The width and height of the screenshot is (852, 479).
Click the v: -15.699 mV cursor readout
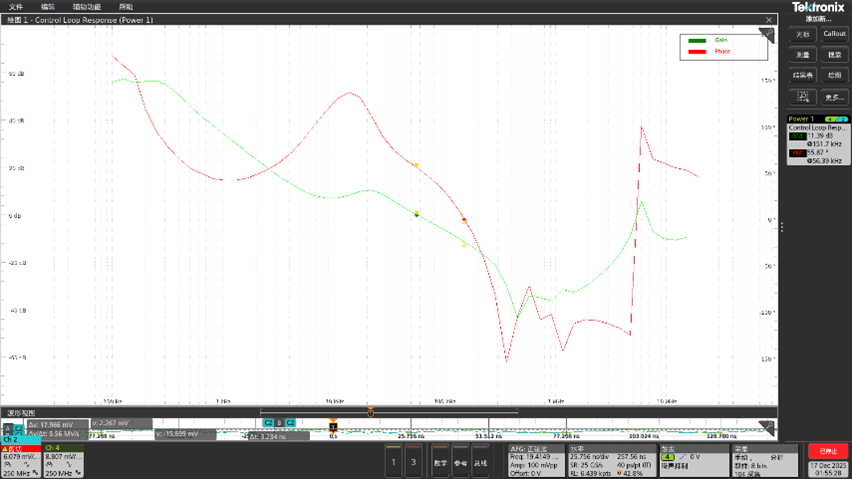point(185,434)
